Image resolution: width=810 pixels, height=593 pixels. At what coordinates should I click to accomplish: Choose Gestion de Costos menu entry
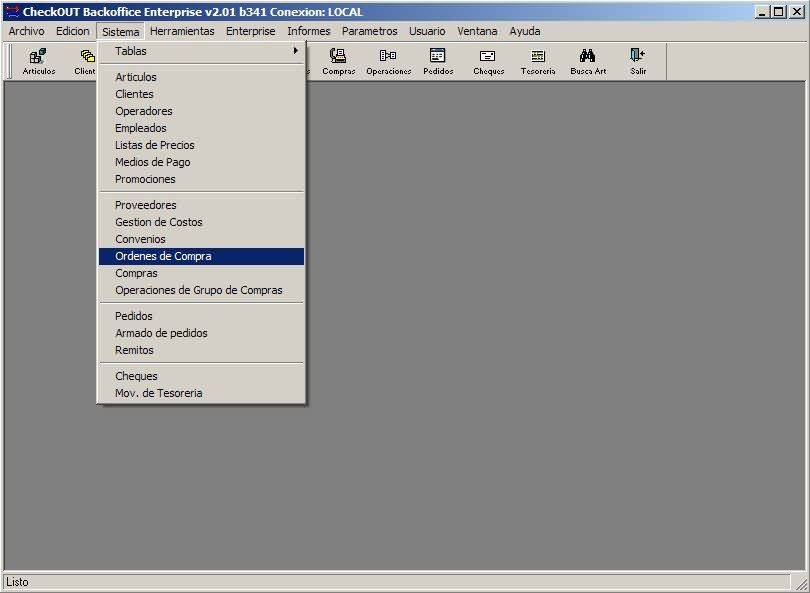(x=201, y=222)
